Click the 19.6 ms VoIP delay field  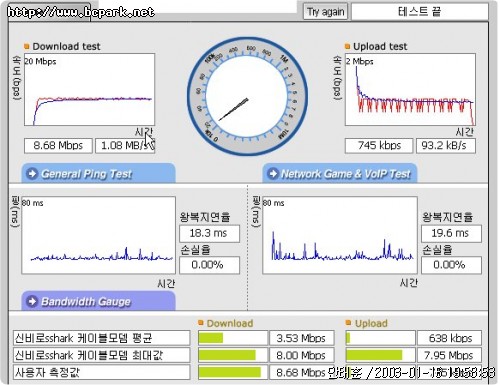(451, 233)
